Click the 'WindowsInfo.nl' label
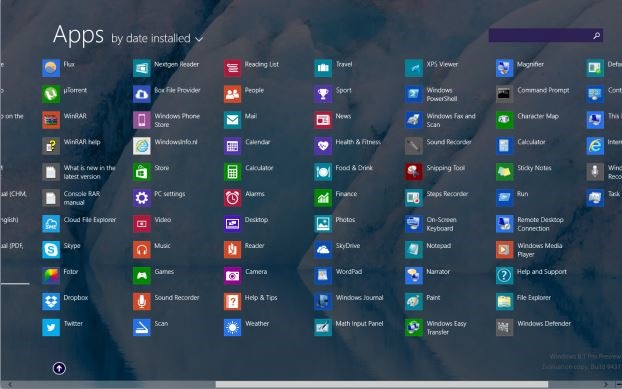 point(176,142)
